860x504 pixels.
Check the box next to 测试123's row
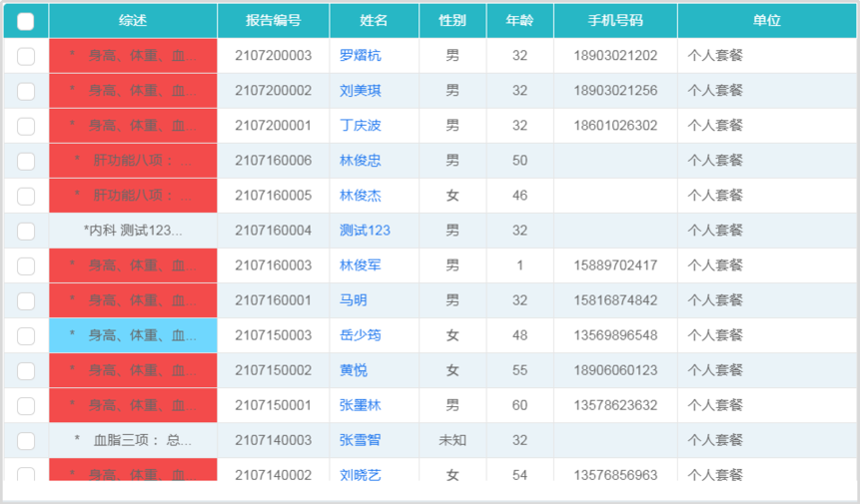pyautogui.click(x=26, y=232)
